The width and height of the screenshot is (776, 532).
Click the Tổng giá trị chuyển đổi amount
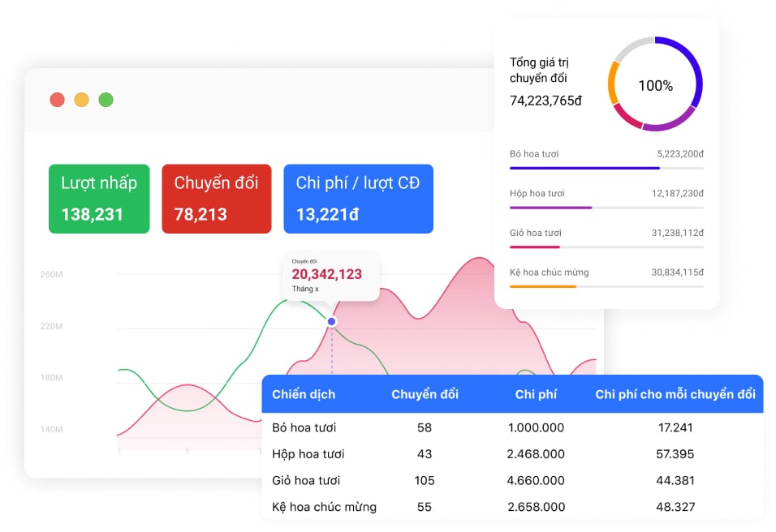[545, 101]
